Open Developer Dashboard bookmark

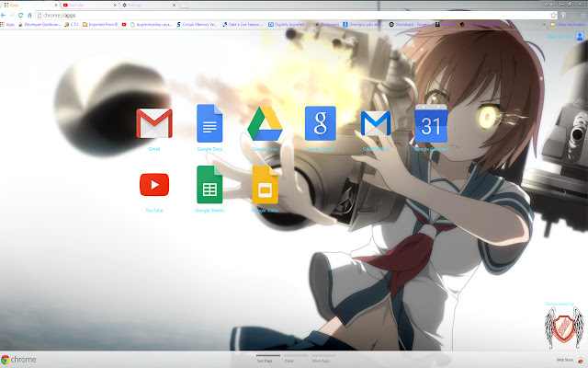tap(40, 25)
